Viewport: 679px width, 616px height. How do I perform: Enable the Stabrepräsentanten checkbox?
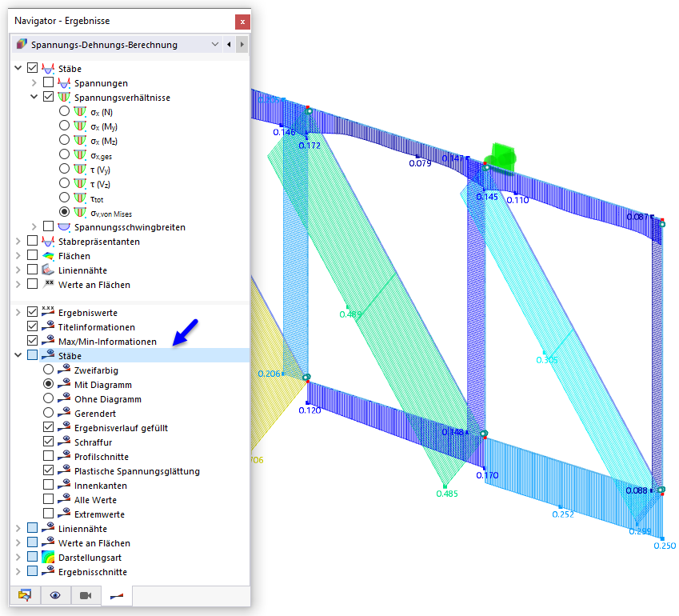coord(32,241)
